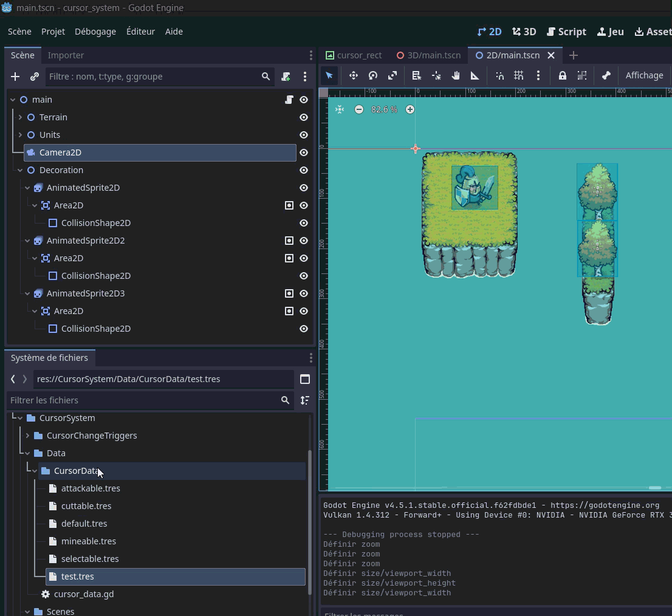Viewport: 672px width, 616px height.
Task: Click the add new node plus icon
Action: [16, 77]
